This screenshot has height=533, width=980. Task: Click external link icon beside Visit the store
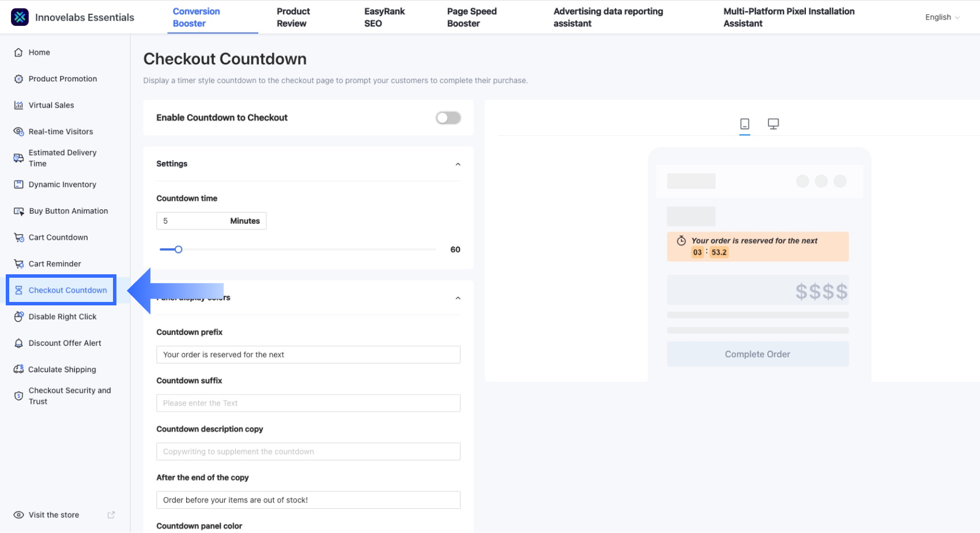[111, 515]
